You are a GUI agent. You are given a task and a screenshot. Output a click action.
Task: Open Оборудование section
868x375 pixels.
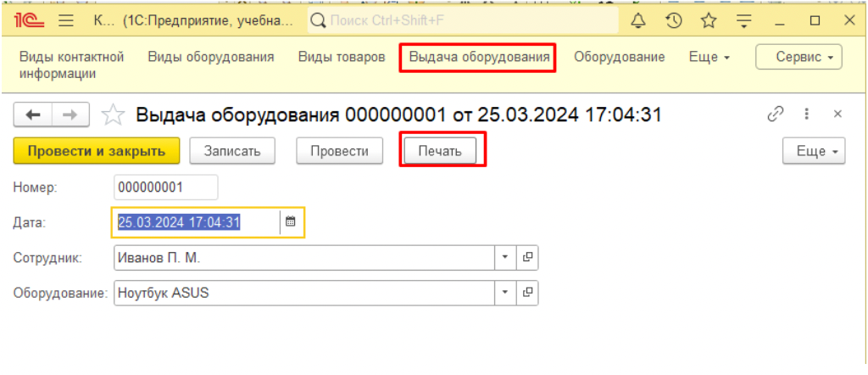pyautogui.click(x=620, y=57)
